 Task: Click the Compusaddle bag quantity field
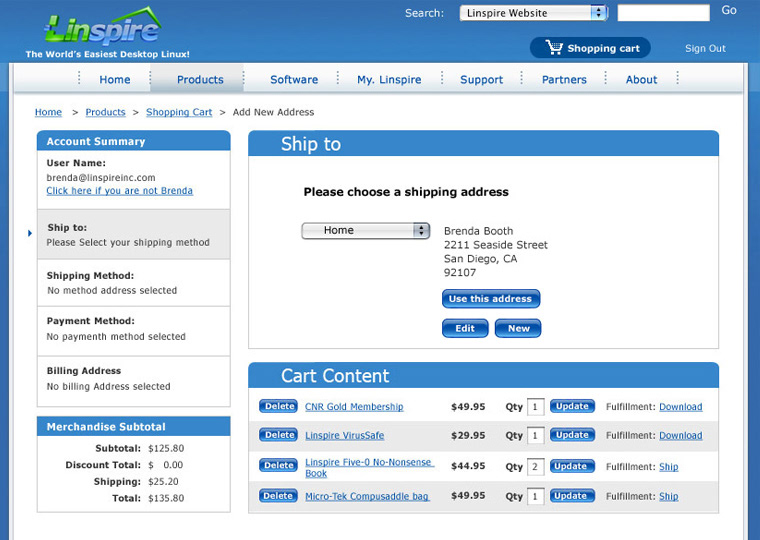coord(535,496)
